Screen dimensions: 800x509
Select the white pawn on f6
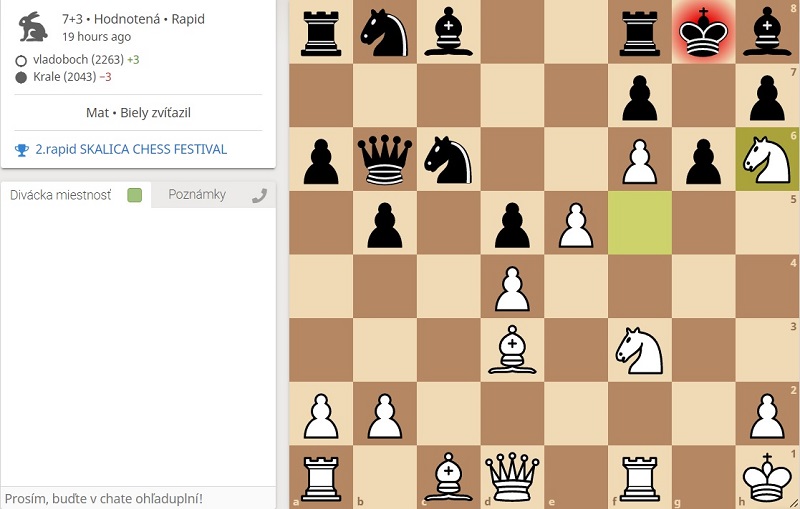[640, 159]
